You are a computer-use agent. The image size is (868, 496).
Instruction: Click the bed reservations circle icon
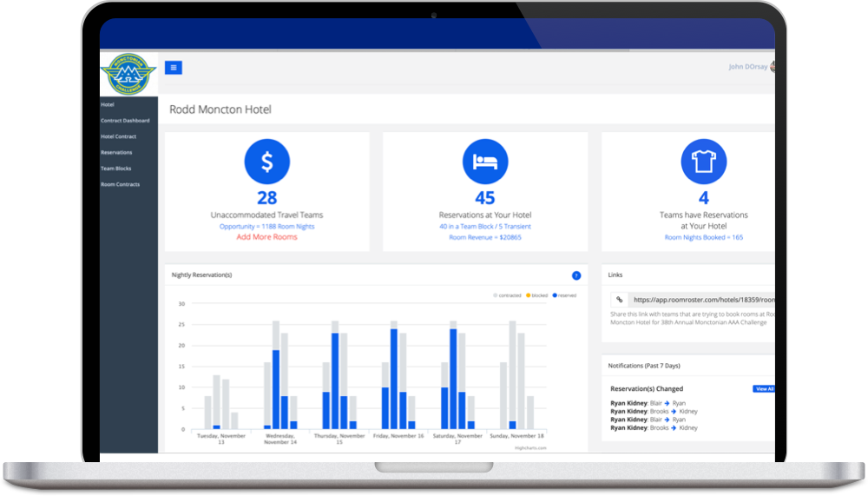485,162
